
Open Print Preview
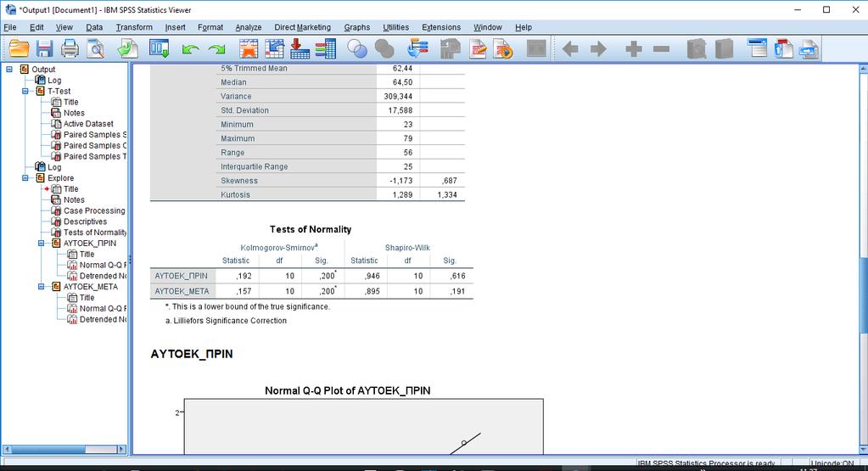coord(96,49)
